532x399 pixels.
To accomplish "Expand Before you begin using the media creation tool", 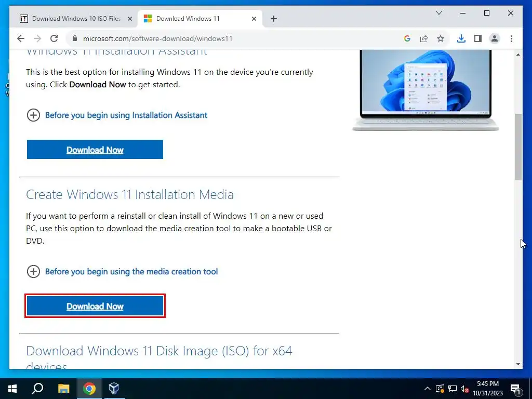I will click(x=122, y=272).
